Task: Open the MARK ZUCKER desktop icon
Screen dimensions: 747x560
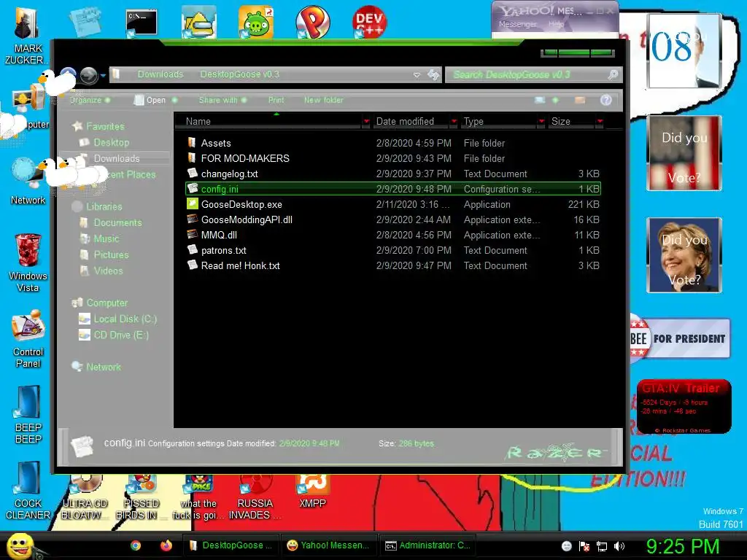Action: tap(28, 34)
